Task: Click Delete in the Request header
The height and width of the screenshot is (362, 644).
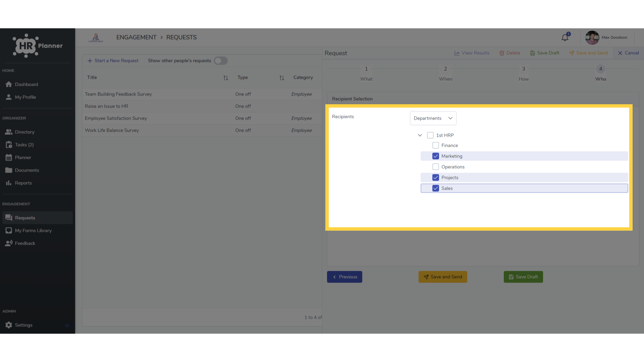Action: click(x=509, y=53)
